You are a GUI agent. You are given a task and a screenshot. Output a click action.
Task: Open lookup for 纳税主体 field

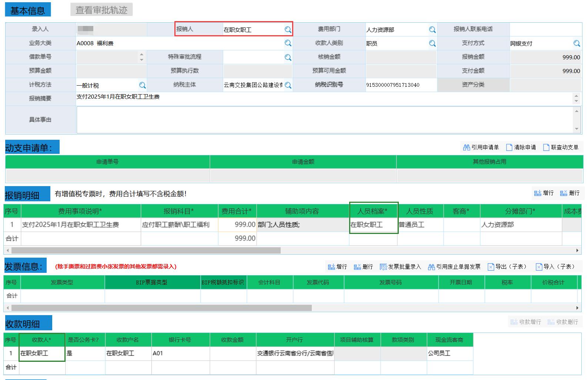tap(288, 85)
